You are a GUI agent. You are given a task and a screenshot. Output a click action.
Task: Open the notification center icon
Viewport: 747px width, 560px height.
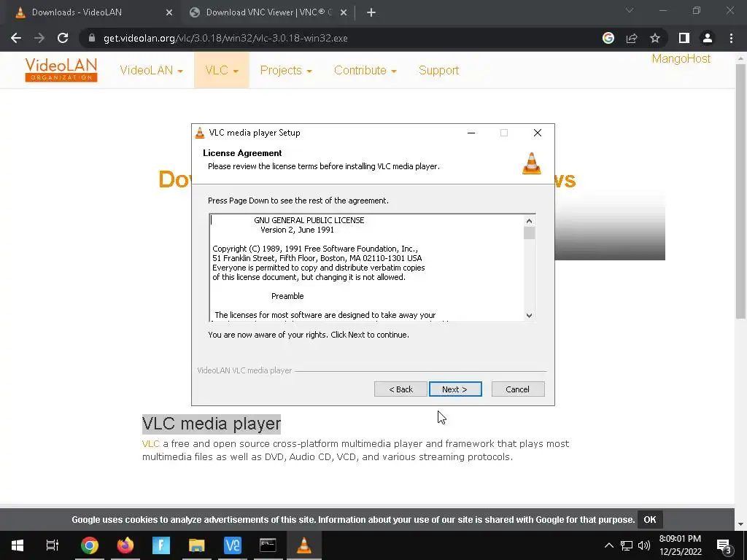point(724,545)
